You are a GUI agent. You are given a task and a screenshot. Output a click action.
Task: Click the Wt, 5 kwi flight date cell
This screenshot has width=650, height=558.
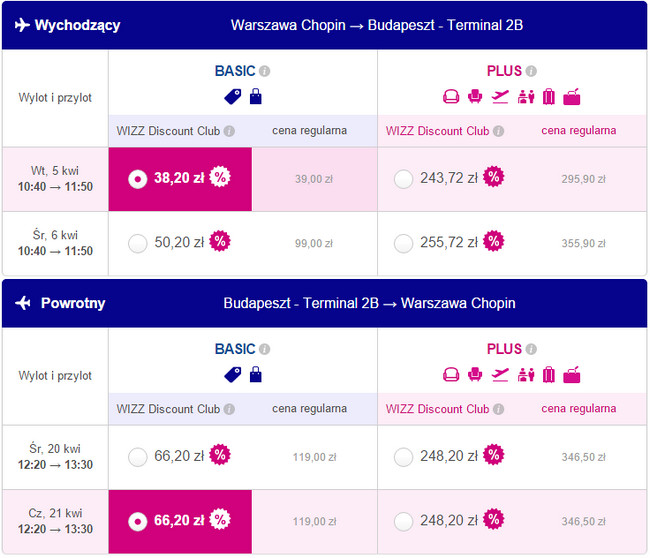pos(55,179)
